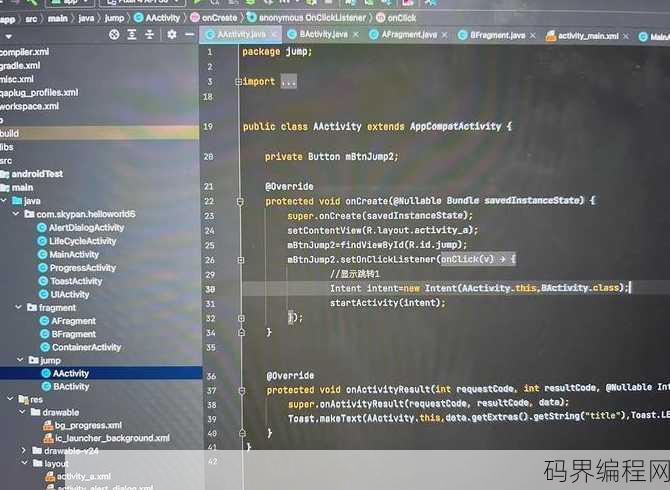Viewport: 670px width, 490px height.
Task: Open ic_launcher_background.xml file
Action: [x=107, y=438]
